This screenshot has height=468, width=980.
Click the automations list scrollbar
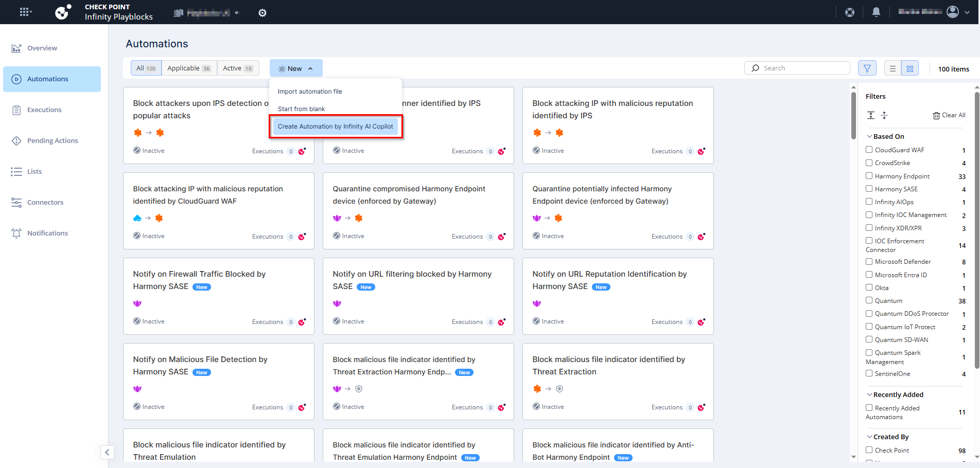853,115
